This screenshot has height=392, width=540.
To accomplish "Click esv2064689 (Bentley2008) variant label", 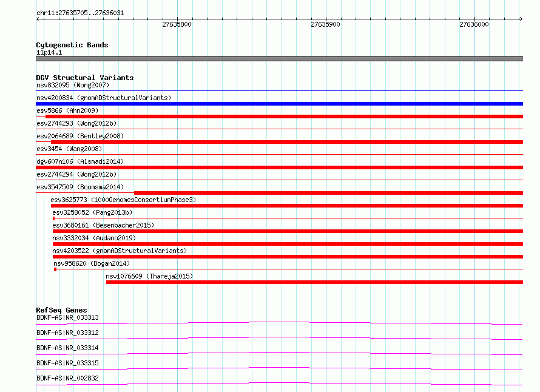I will click(80, 136).
